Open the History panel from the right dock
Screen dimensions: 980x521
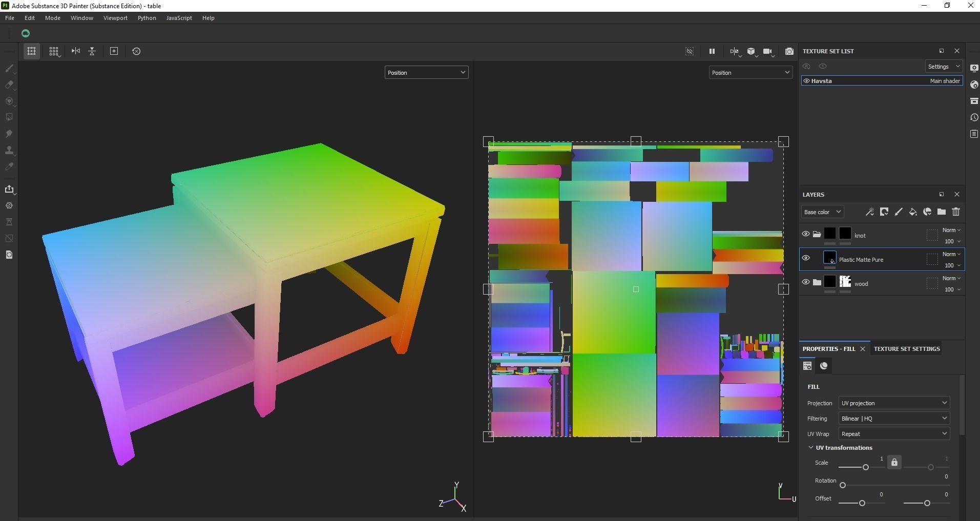tap(974, 117)
